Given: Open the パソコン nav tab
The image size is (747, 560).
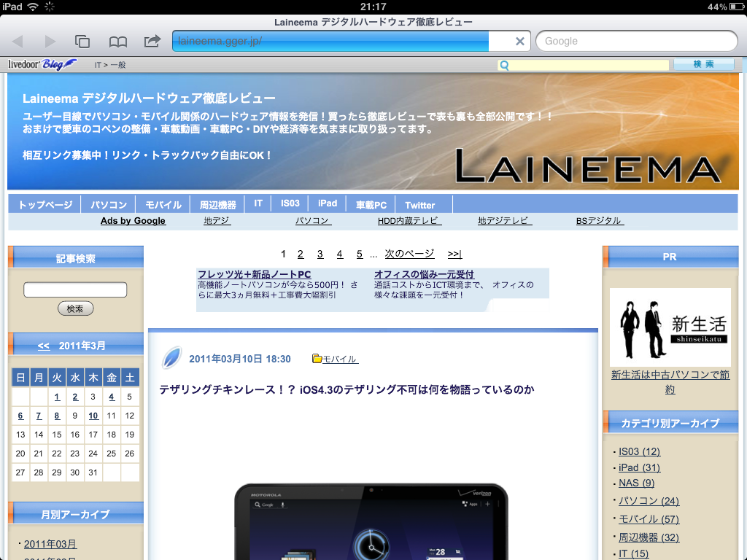Looking at the screenshot, I should tap(109, 205).
